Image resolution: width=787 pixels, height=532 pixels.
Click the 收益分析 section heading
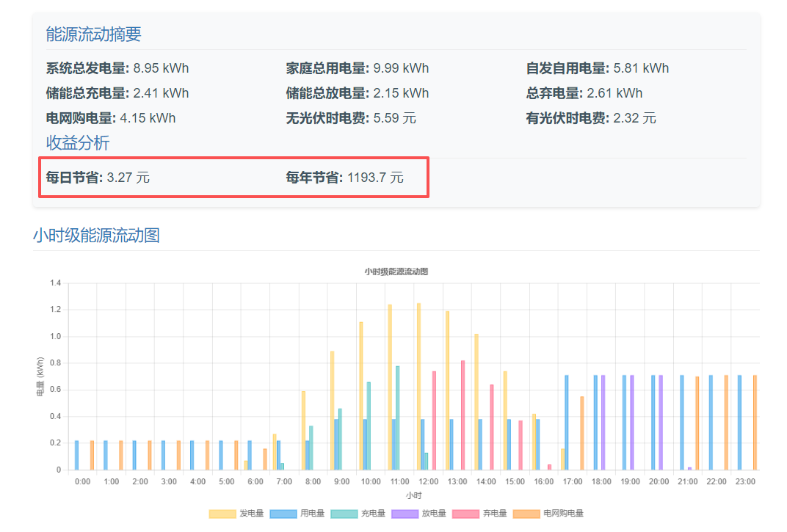click(x=77, y=142)
